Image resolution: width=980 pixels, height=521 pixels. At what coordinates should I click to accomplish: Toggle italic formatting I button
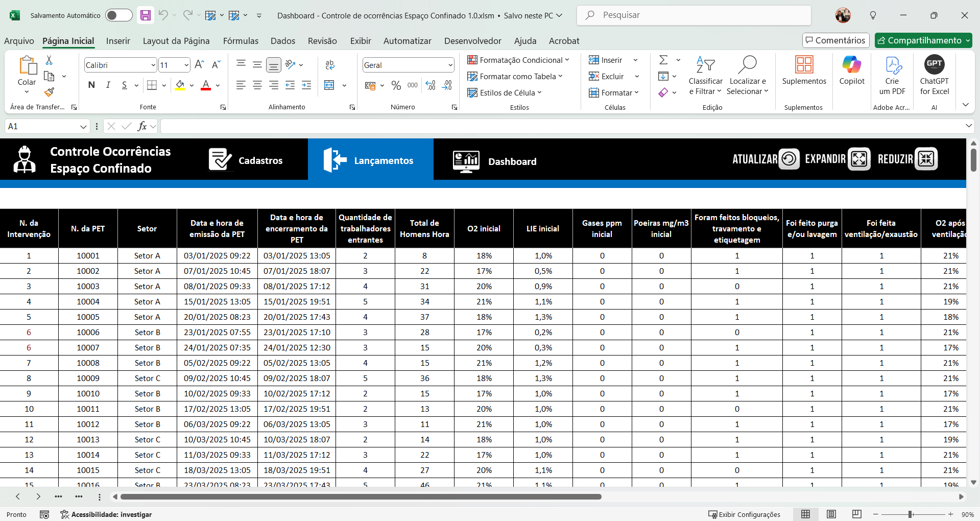point(108,85)
